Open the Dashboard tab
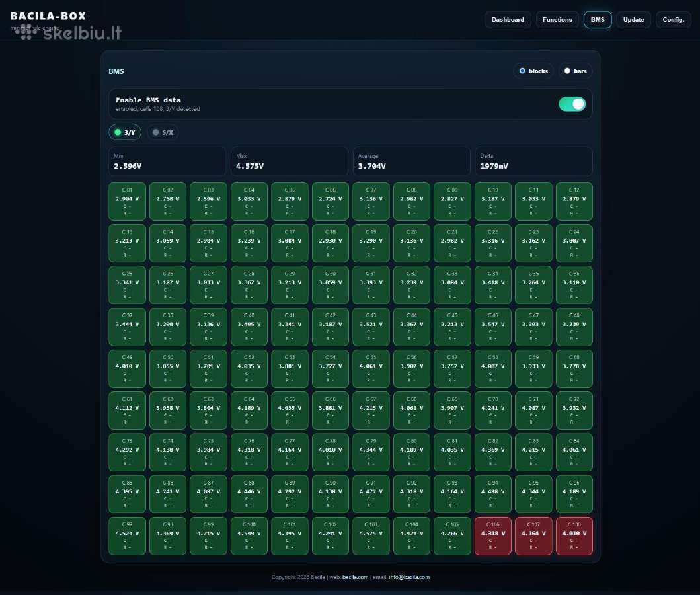Viewport: 700px width, 595px height. click(x=508, y=20)
